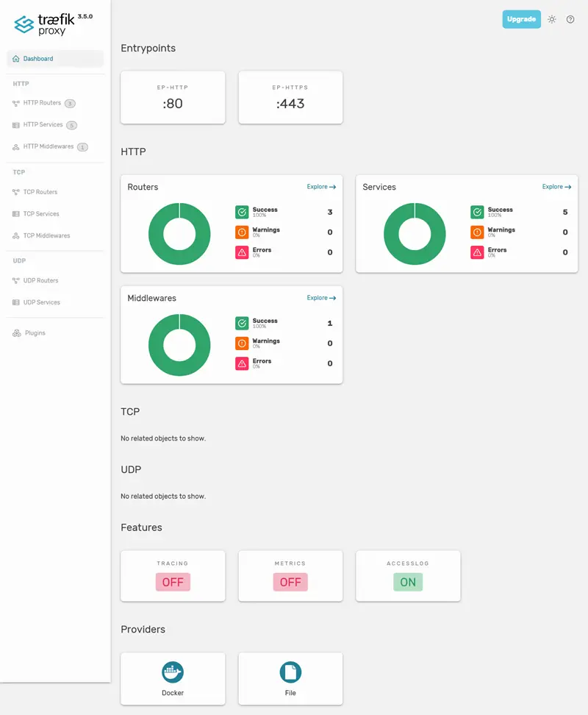The image size is (588, 715).
Task: Click the Middlewares Errors red triangle icon
Action: point(242,363)
